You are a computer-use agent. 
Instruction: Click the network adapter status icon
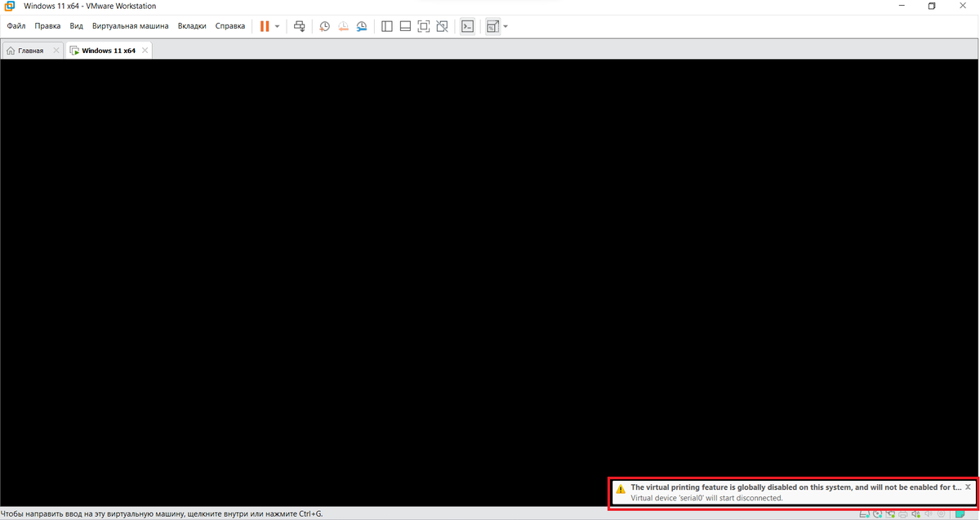click(890, 514)
